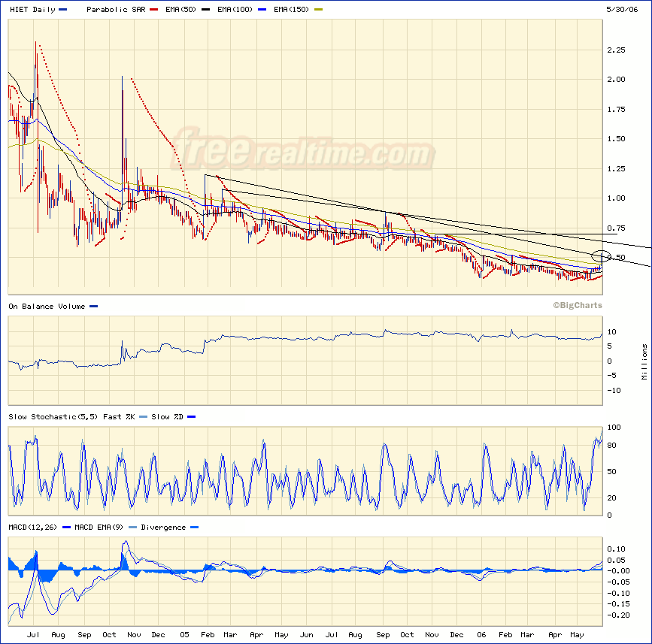Click the first Jul label on time axis

[33, 634]
